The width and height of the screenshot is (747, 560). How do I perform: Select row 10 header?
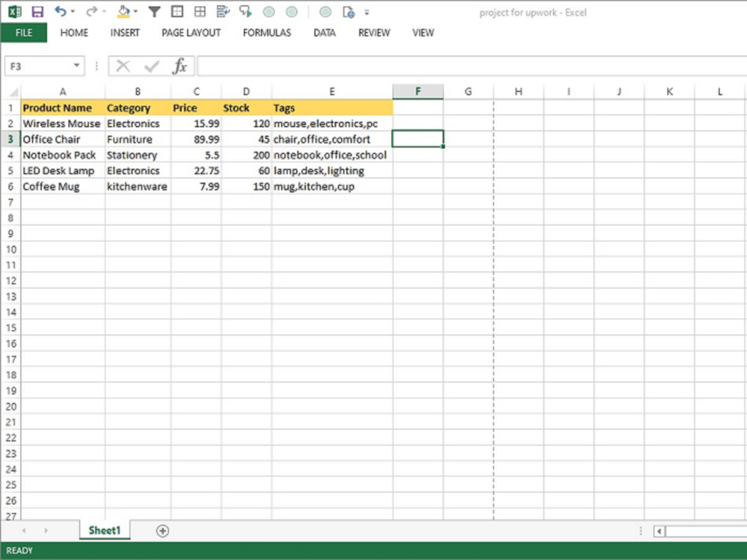pyautogui.click(x=10, y=249)
